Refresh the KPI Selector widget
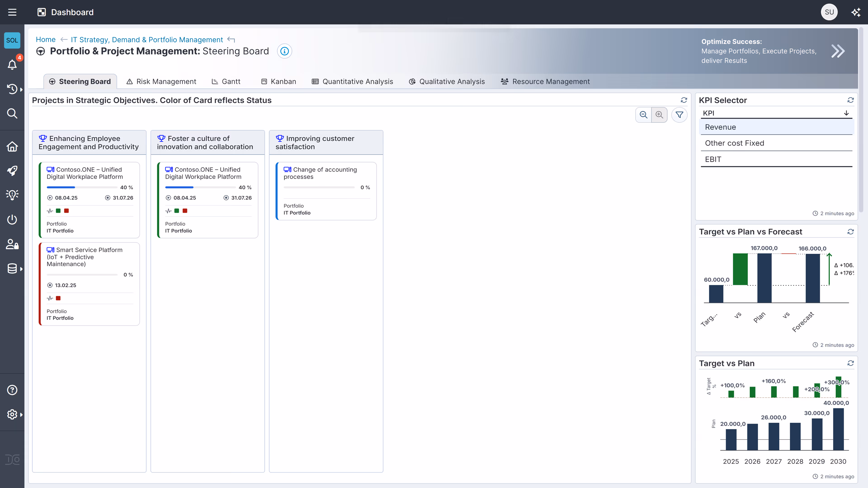 click(851, 100)
